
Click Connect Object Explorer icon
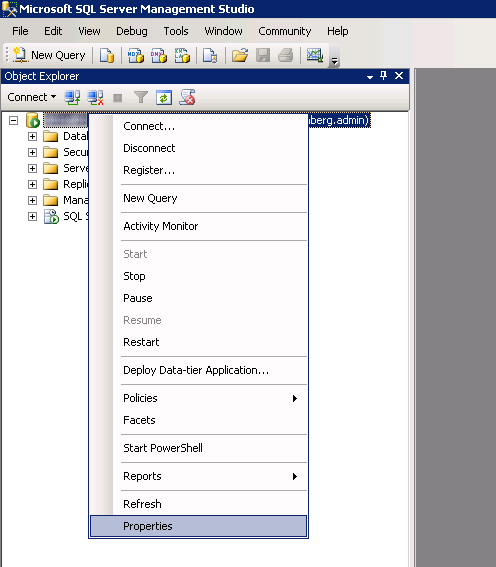pos(72,97)
